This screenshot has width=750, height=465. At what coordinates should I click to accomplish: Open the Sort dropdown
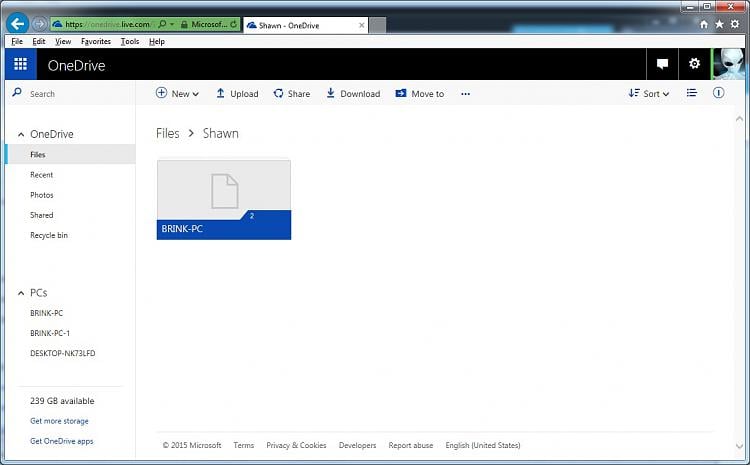(649, 94)
